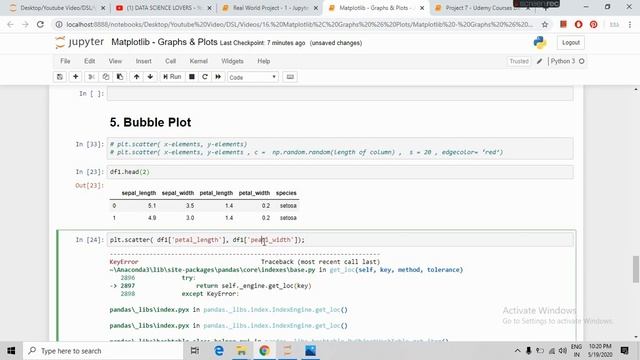Screen dimensions: 640x360
Task: Open the command palette keyboard icon
Action: click(x=290, y=77)
